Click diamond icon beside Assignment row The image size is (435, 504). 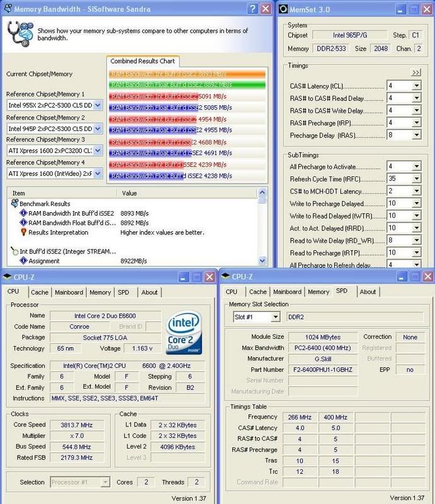(x=23, y=261)
